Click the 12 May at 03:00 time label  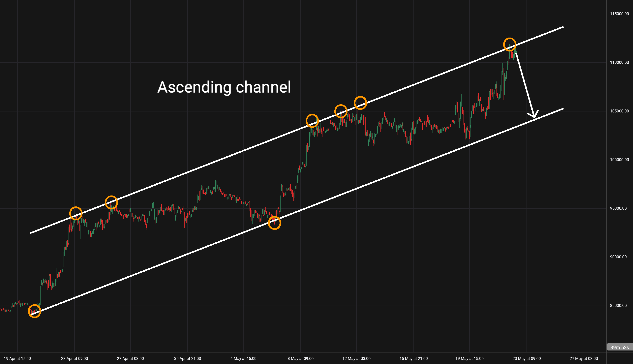point(356,358)
